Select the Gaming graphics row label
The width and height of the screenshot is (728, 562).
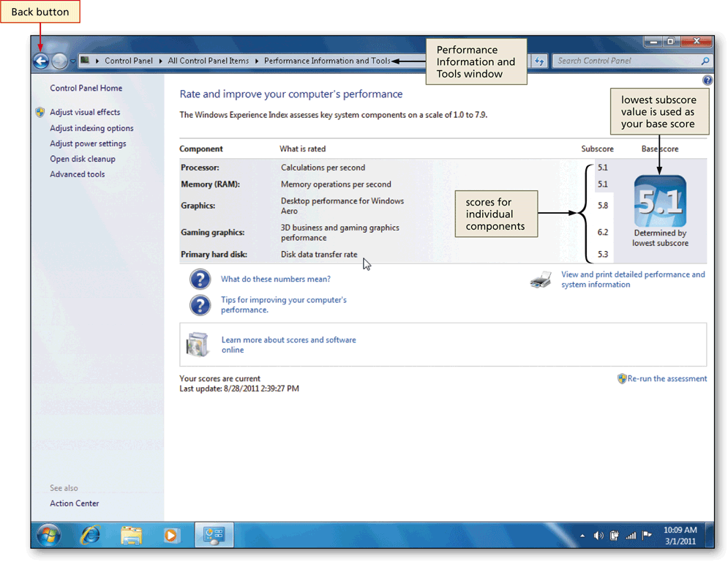pos(212,232)
